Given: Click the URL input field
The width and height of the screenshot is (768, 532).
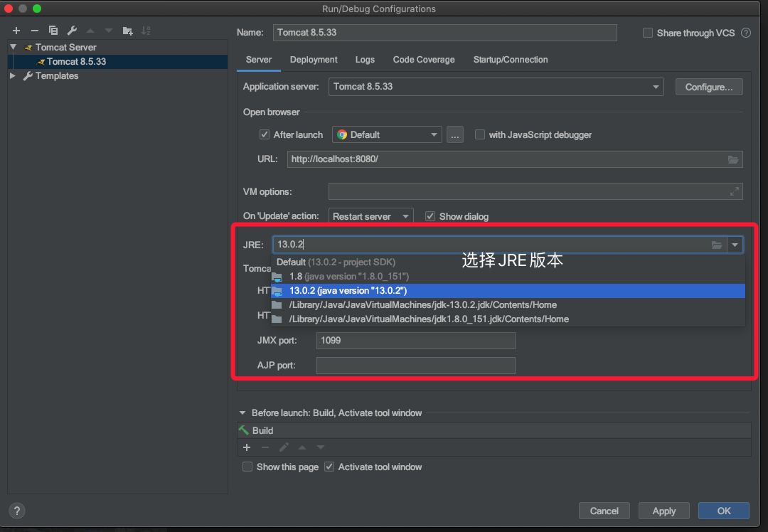Looking at the screenshot, I should (x=515, y=160).
